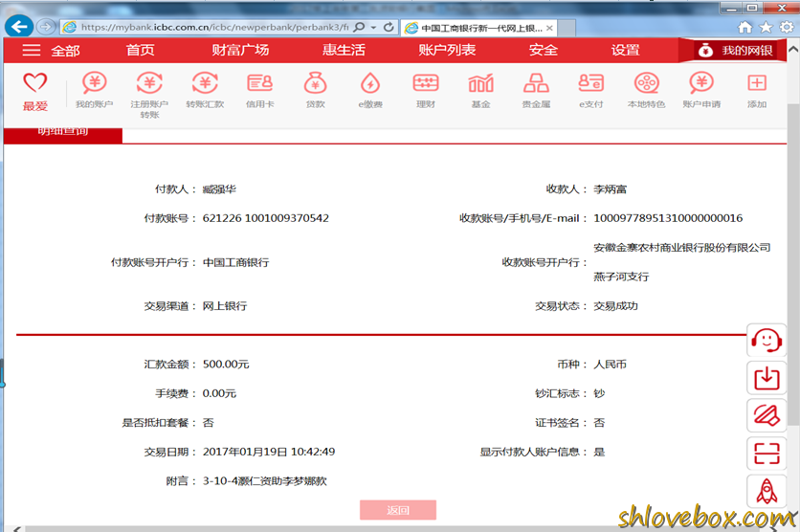Open 基金 fund chart icon
Screen dimensions: 800x532
[x=480, y=82]
